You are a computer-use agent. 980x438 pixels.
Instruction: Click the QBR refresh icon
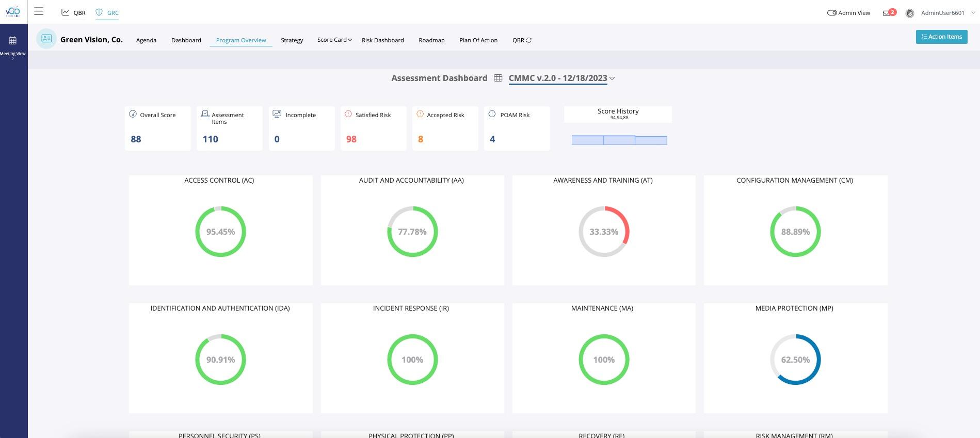[528, 40]
